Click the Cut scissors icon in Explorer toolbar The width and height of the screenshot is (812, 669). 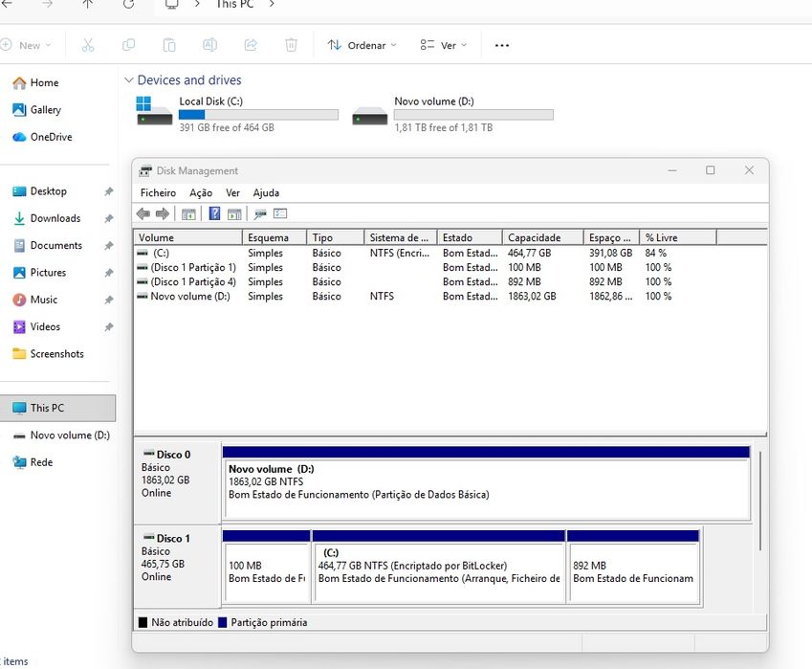pyautogui.click(x=88, y=45)
